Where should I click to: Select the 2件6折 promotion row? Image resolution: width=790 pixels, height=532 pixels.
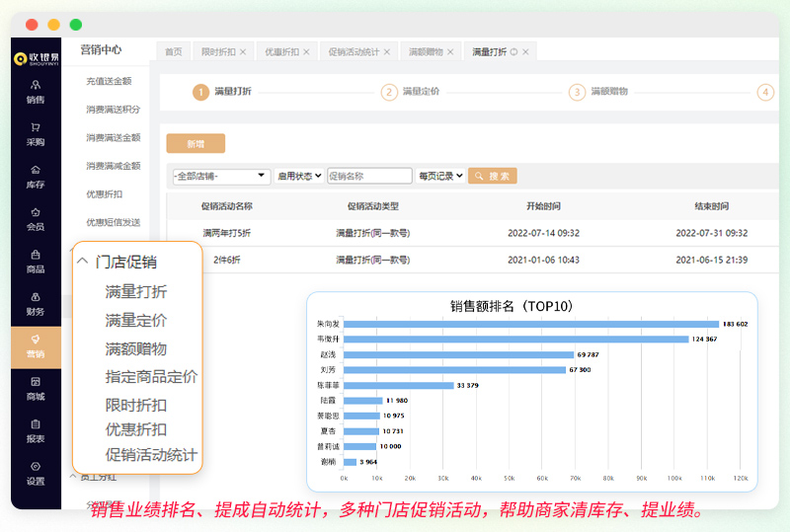click(x=473, y=260)
